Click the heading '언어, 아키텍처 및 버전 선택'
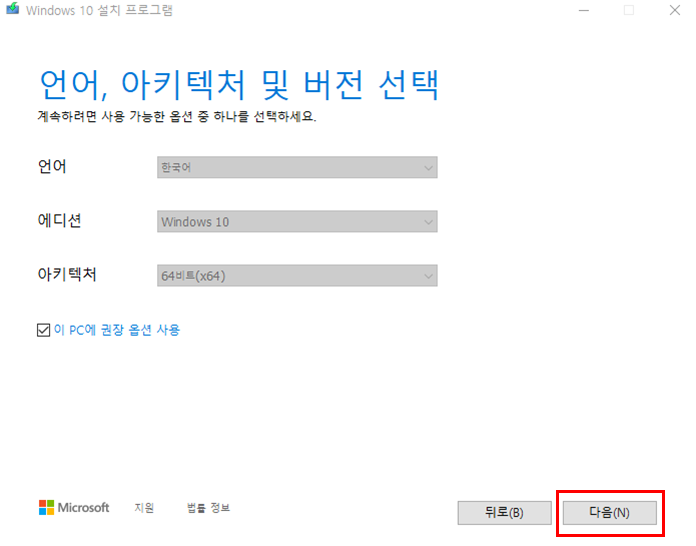The width and height of the screenshot is (696, 546). (239, 84)
